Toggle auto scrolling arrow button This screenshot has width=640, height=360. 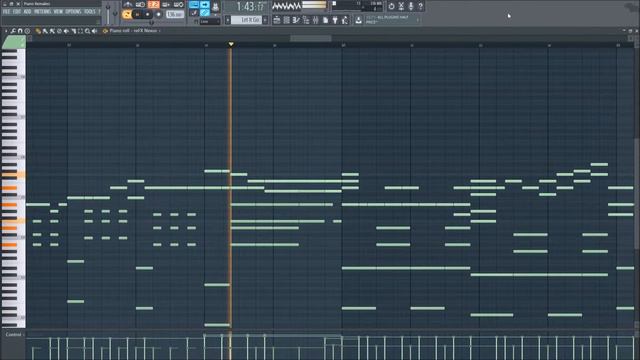(x=204, y=5)
